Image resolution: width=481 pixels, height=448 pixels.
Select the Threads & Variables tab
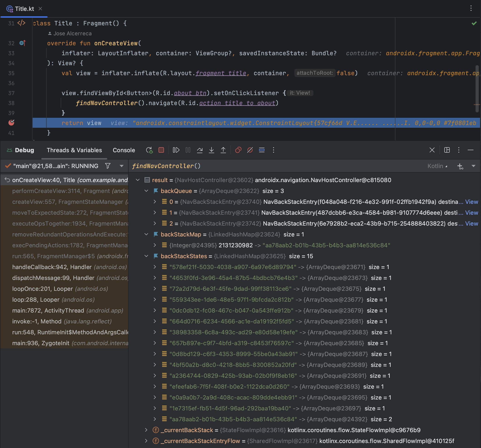pyautogui.click(x=74, y=150)
